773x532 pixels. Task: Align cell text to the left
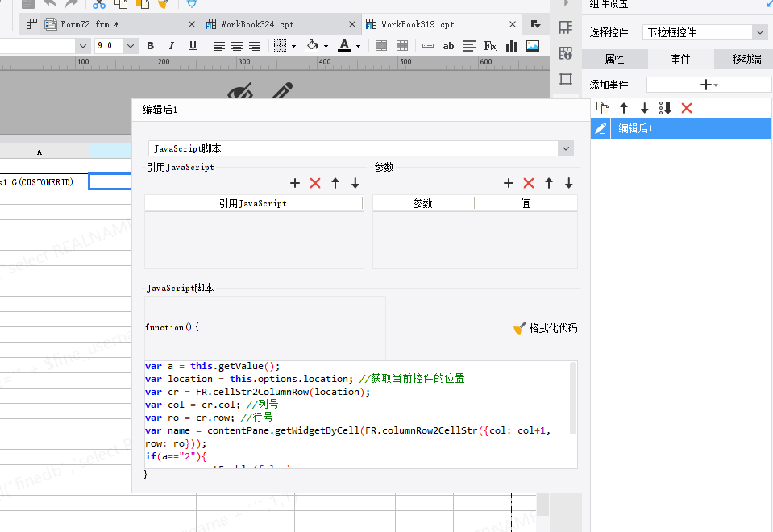tap(219, 46)
